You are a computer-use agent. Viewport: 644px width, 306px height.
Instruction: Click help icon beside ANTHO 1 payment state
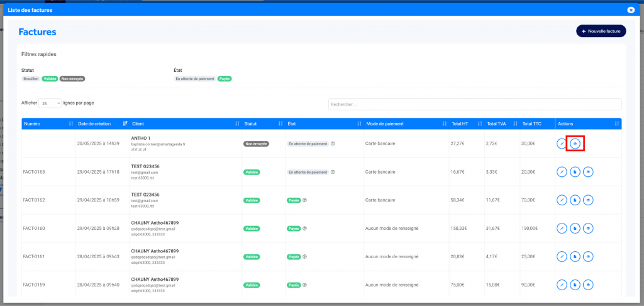point(333,144)
